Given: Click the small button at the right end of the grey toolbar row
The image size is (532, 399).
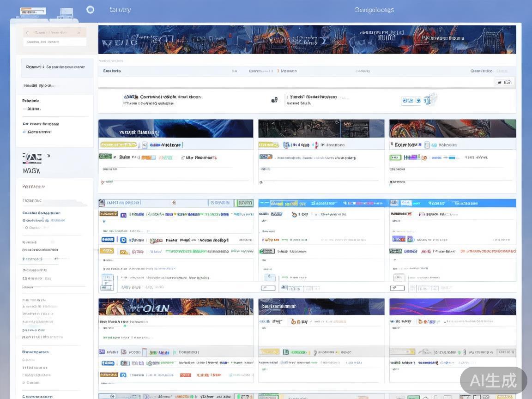Looking at the screenshot, I should pos(503,82).
